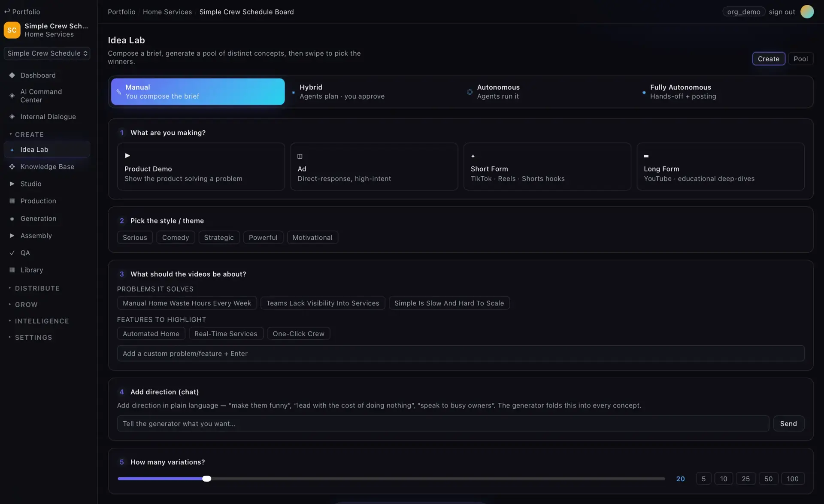The width and height of the screenshot is (824, 504).
Task: Click the Long Form bar icon
Action: click(646, 156)
